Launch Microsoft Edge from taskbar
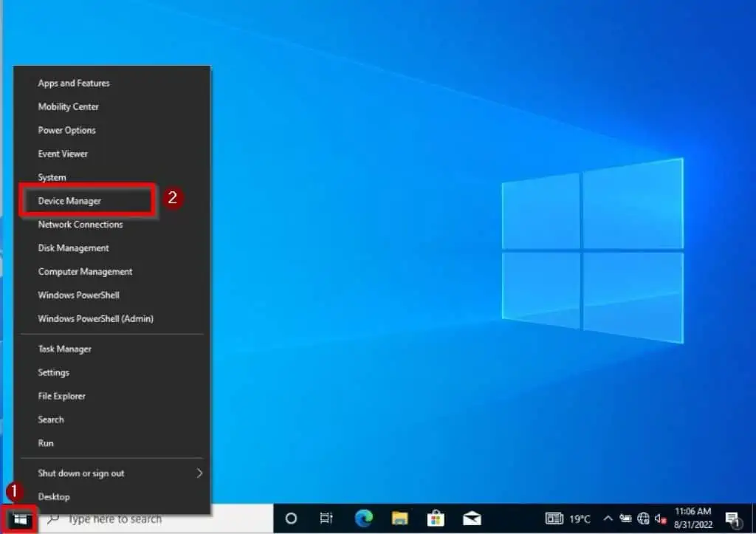 363,518
